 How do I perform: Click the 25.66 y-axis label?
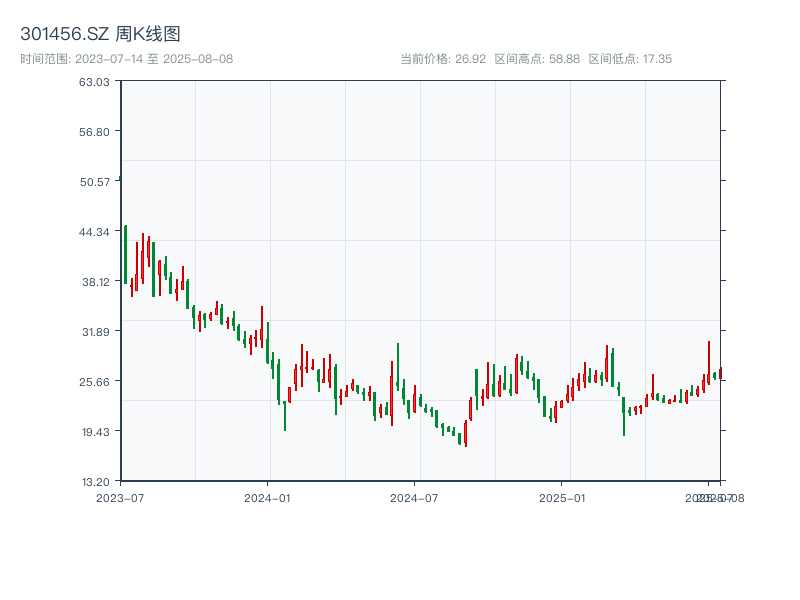(94, 382)
